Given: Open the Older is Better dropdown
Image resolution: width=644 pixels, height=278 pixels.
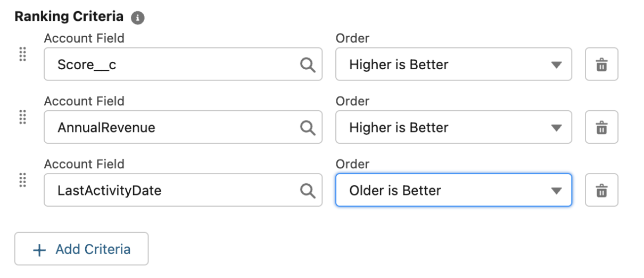Looking at the screenshot, I should pos(452,190).
